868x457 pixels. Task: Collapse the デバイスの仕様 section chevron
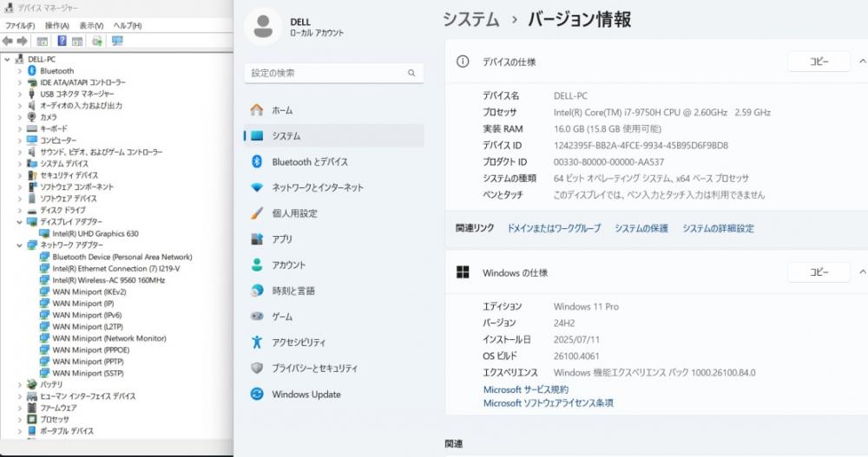click(862, 62)
